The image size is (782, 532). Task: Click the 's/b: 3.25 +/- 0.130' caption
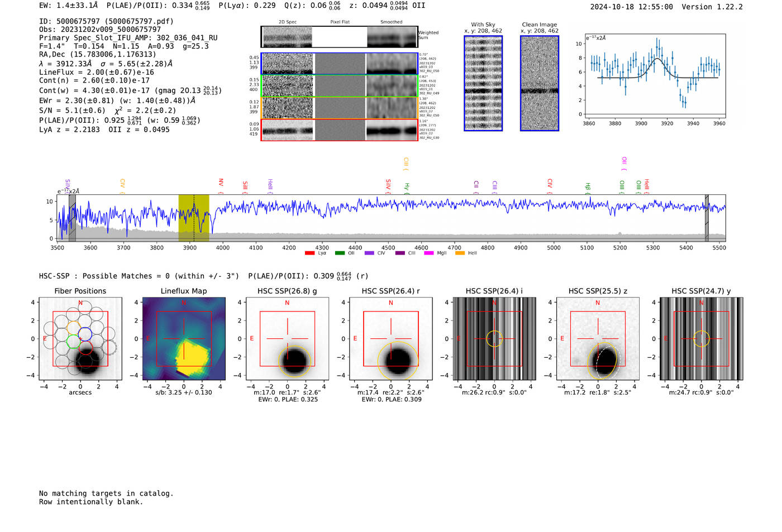[184, 392]
